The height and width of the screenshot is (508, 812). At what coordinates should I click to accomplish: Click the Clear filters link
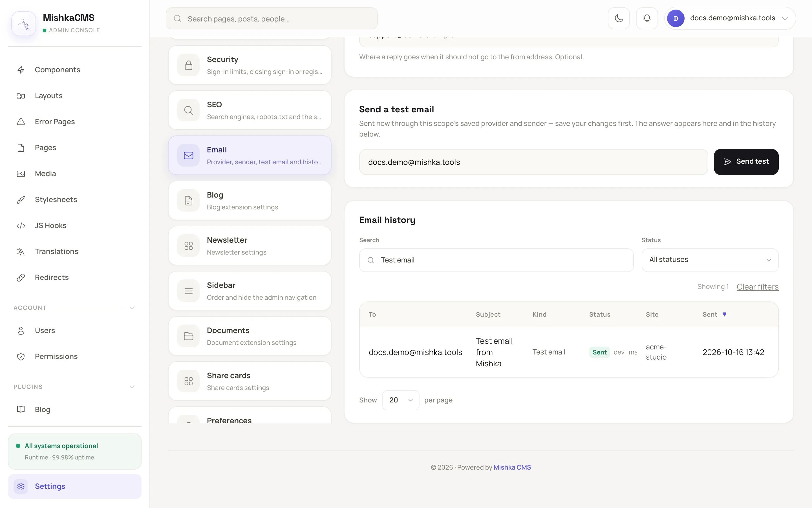[x=757, y=287]
